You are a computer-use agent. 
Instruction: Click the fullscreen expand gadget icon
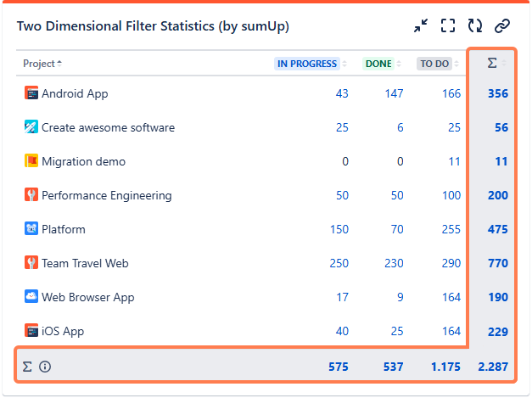(x=448, y=26)
